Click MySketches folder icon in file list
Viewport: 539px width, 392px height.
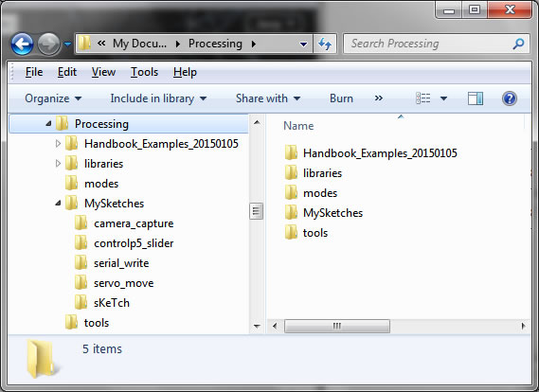(291, 212)
